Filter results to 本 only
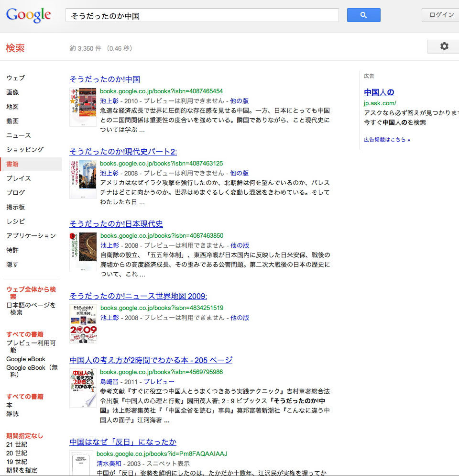The height and width of the screenshot is (476, 459). pos(9,405)
